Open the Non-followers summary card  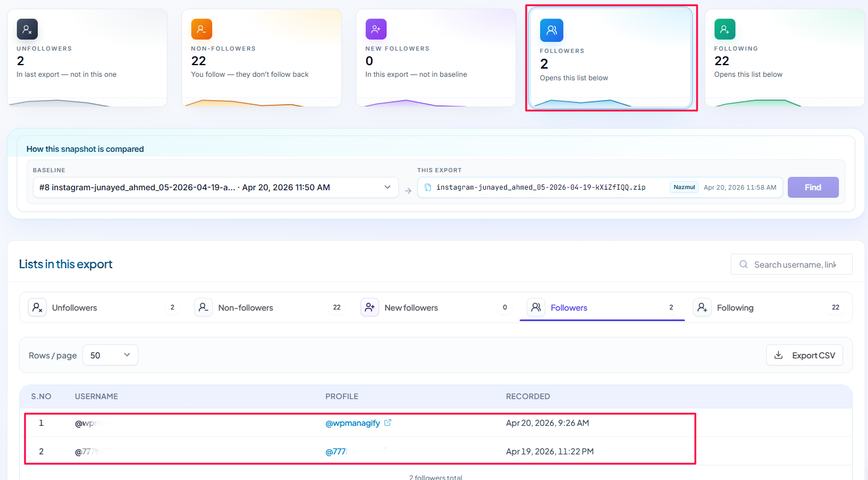(x=262, y=58)
